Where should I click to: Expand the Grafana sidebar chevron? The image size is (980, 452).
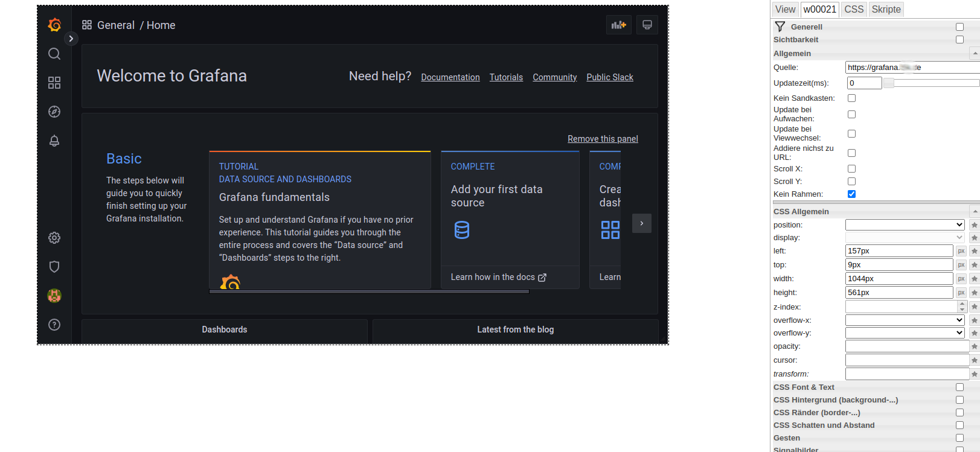pyautogui.click(x=71, y=39)
